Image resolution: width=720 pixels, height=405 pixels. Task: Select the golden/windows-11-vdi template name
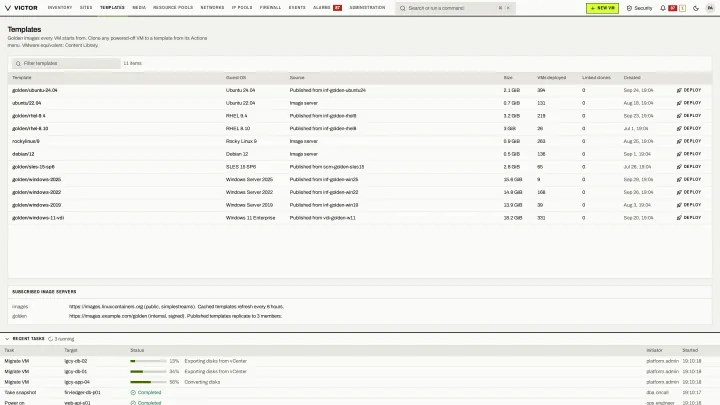coord(38,218)
